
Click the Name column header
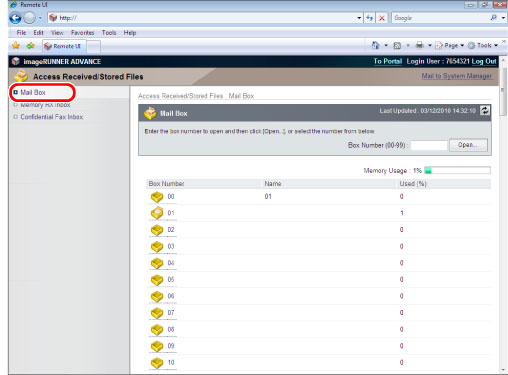click(273, 184)
